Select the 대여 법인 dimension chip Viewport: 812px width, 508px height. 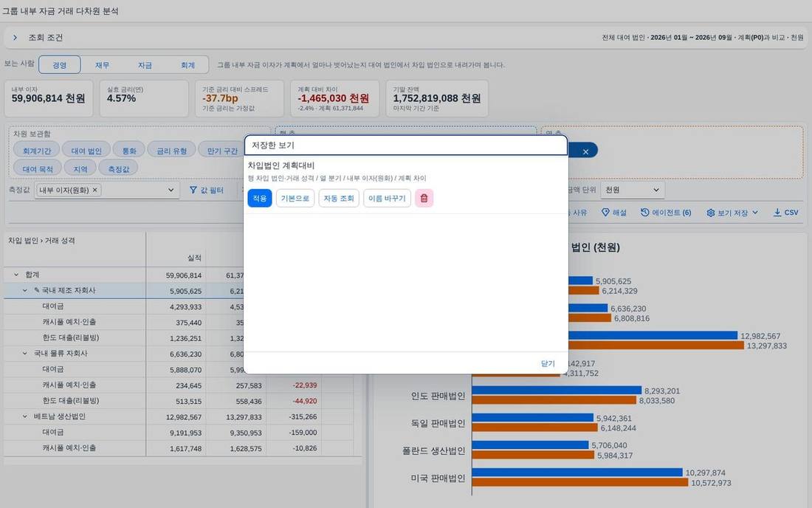86,151
